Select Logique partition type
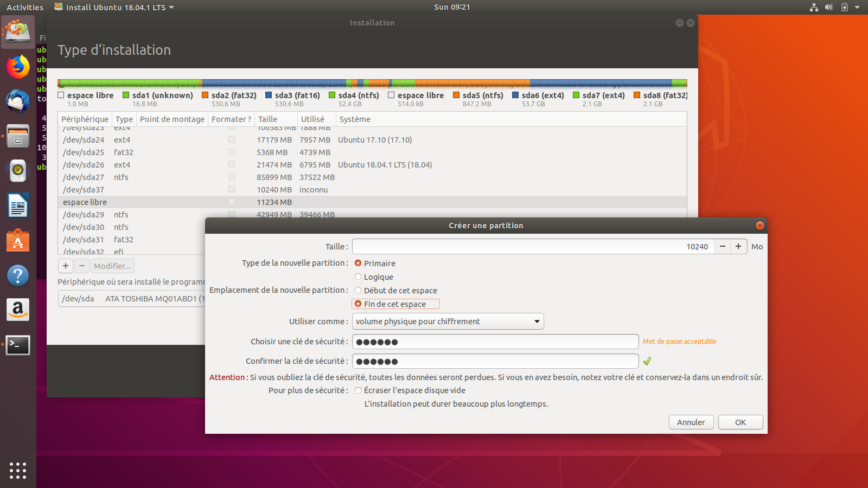Viewport: 868px width, 488px height. point(358,277)
